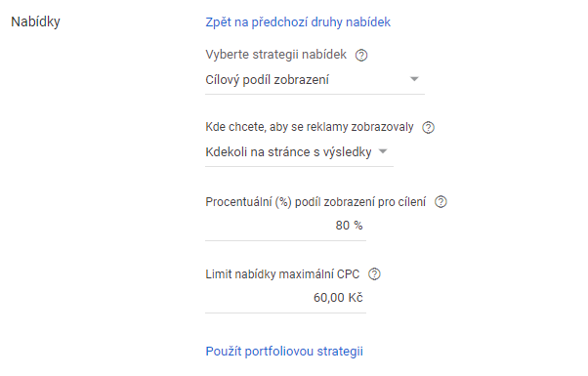Click the underline beneath the 60,00 Kč value
This screenshot has width=588, height=376.
285,313
